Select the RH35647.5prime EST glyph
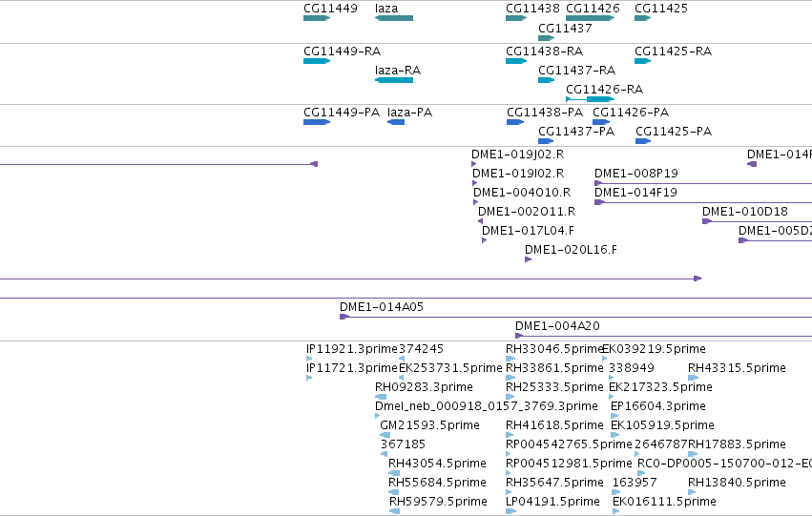 pos(510,492)
